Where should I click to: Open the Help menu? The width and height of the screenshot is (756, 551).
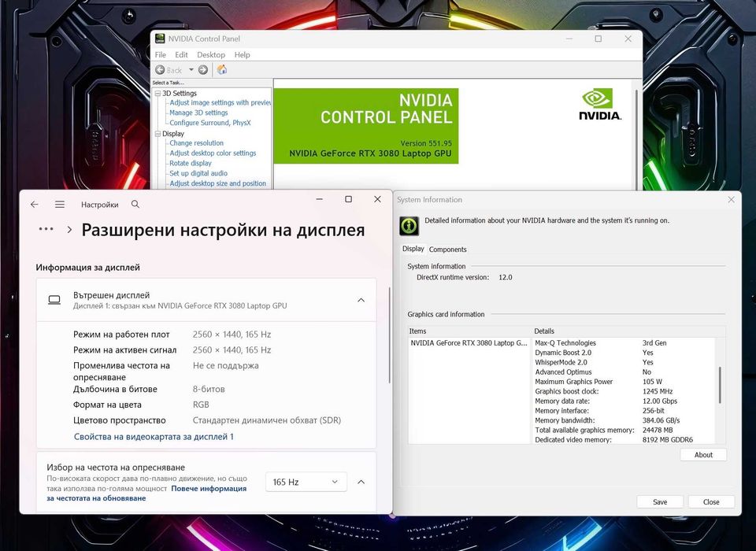click(242, 55)
